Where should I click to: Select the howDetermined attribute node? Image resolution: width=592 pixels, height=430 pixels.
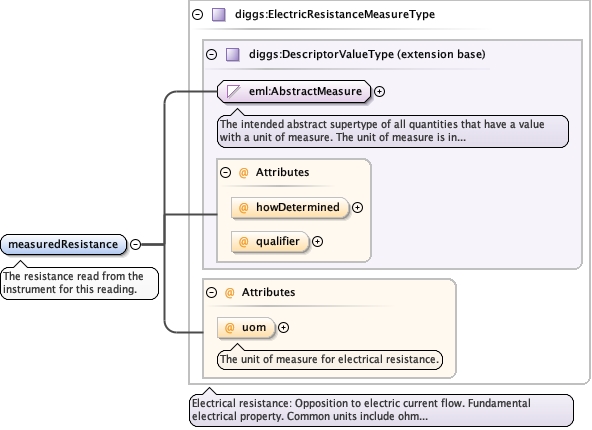[x=290, y=207]
